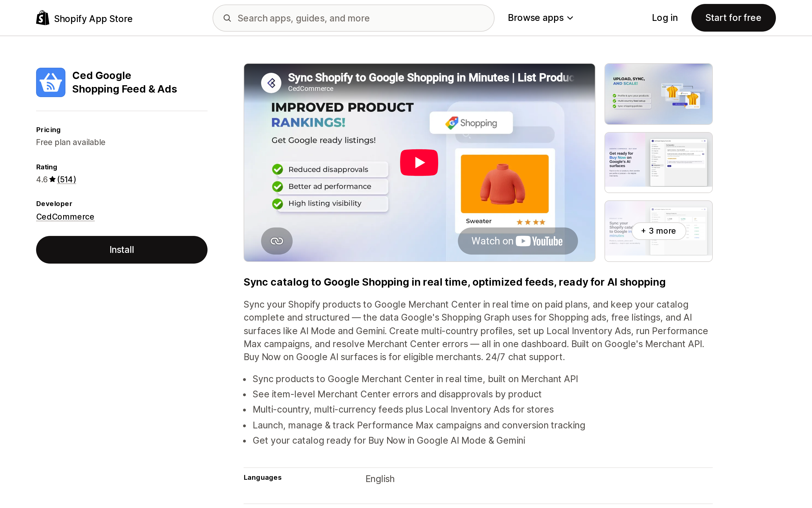Copy video link using chain icon
Image resolution: width=812 pixels, height=508 pixels.
[277, 241]
